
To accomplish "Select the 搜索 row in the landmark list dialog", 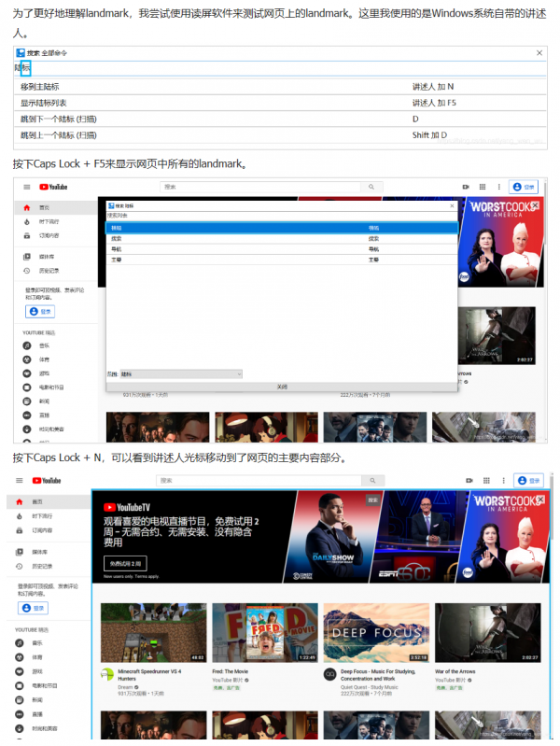I will [x=282, y=239].
